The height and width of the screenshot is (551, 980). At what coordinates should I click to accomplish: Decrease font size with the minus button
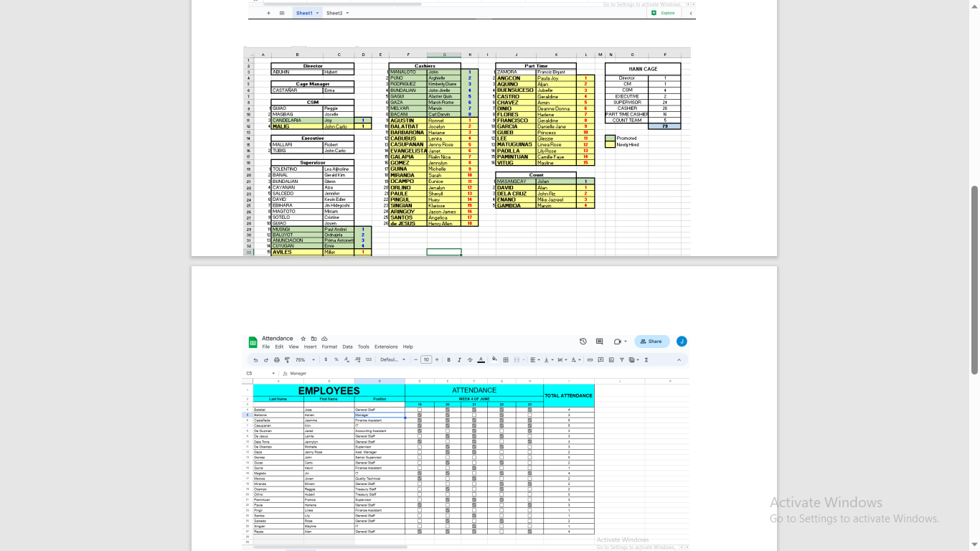click(x=416, y=360)
